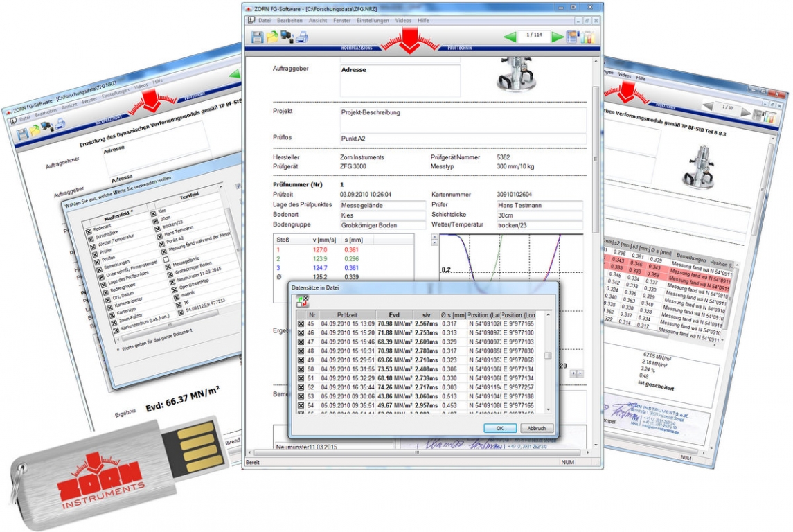Click the Save icon in the left tilted window

point(22,134)
